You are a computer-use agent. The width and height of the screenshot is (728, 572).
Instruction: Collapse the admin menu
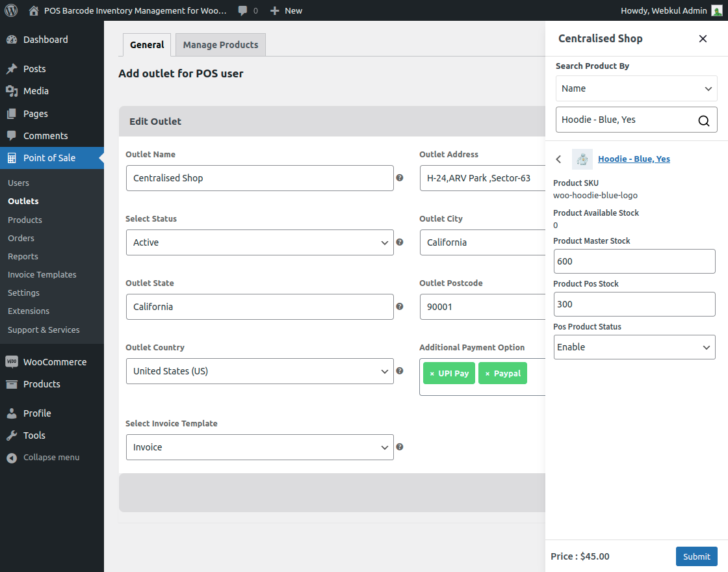51,458
